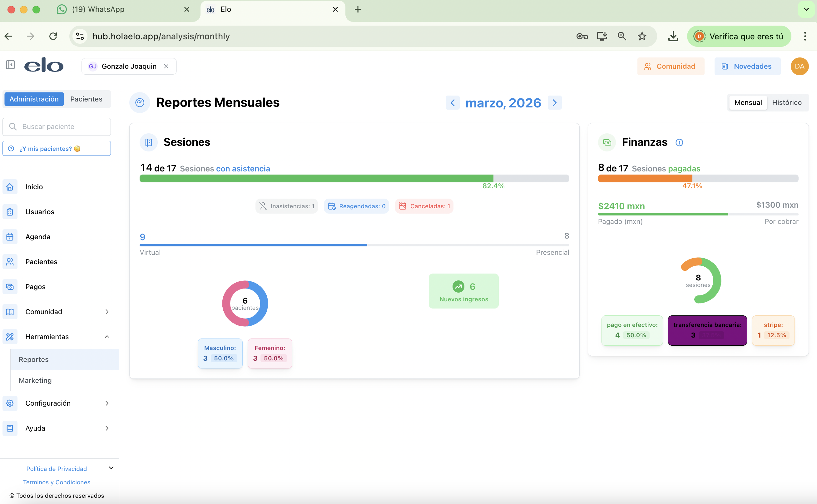The height and width of the screenshot is (504, 817).
Task: Click the DA profile avatar
Action: [799, 66]
